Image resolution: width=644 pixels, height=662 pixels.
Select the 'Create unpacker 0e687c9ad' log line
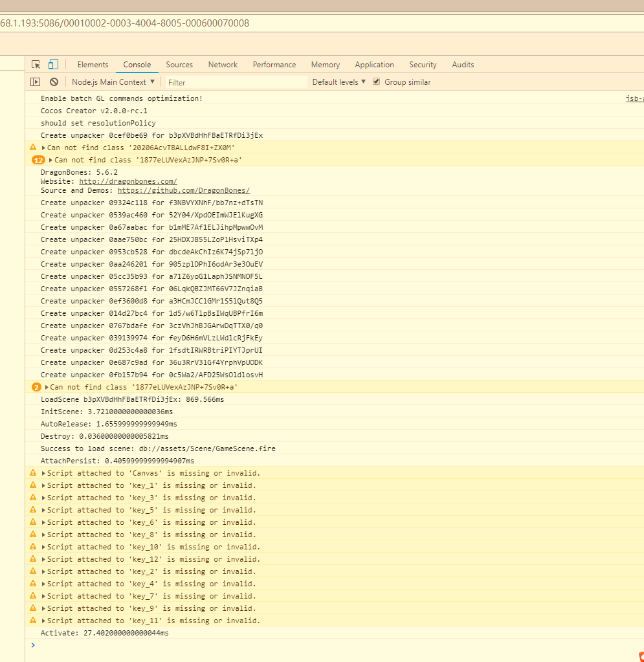(x=151, y=362)
